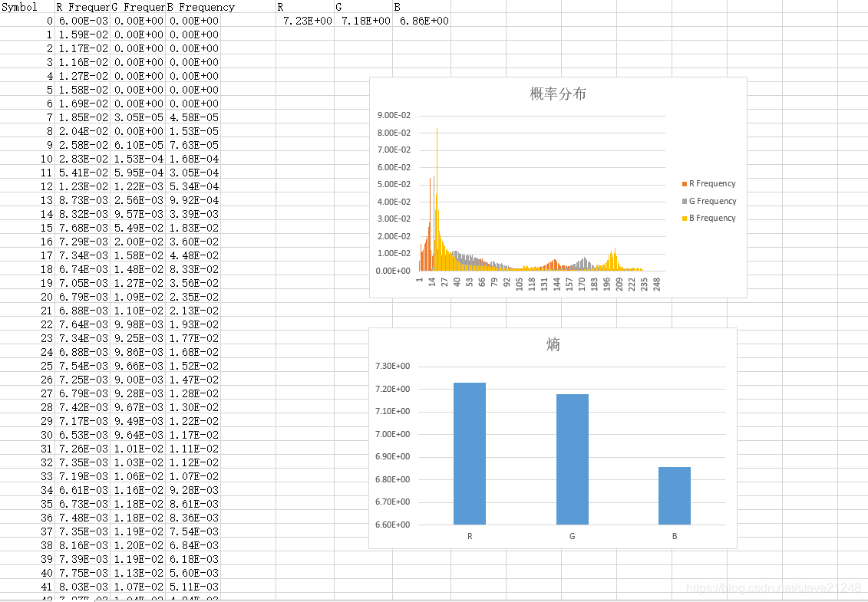Screen dimensions: 868x602
Task: Select the B bar in entropy chart
Action: [675, 495]
